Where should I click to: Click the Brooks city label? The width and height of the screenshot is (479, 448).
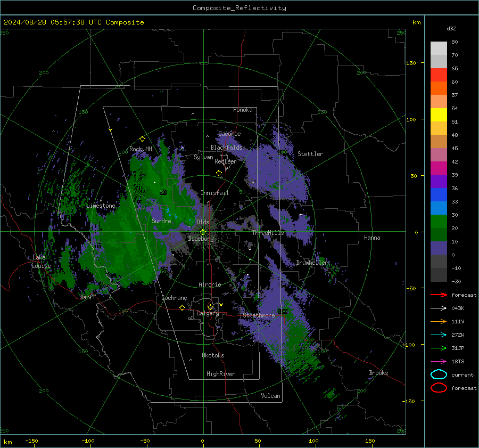(x=378, y=373)
